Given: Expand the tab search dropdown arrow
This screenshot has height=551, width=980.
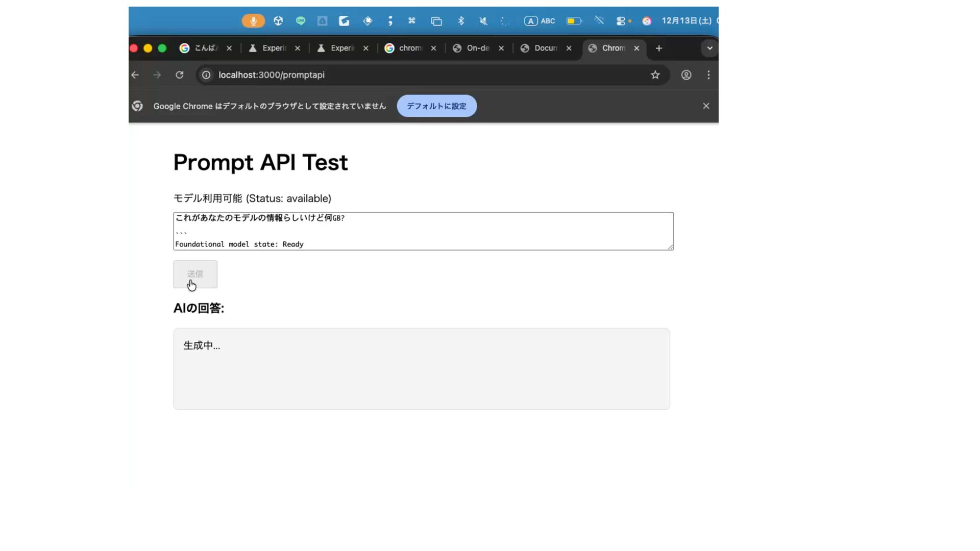Looking at the screenshot, I should [x=709, y=48].
